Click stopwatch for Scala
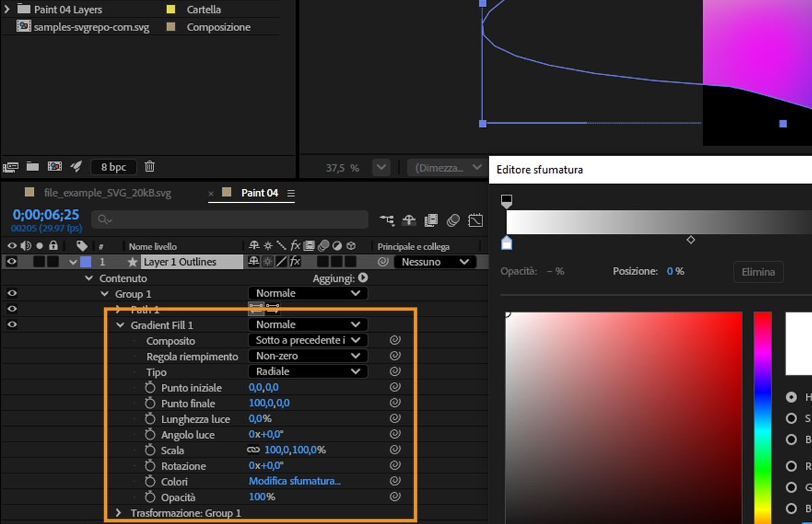The width and height of the screenshot is (812, 524). 150,450
